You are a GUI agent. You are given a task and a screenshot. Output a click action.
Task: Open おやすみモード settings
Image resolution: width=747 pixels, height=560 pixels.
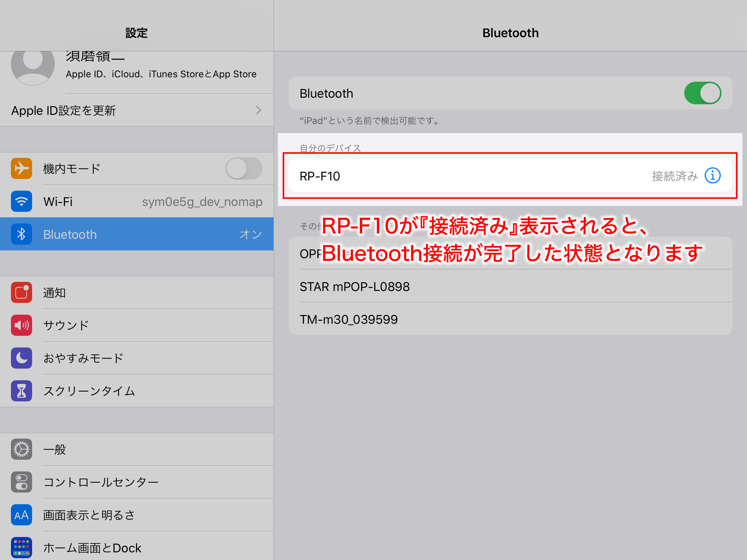(137, 358)
